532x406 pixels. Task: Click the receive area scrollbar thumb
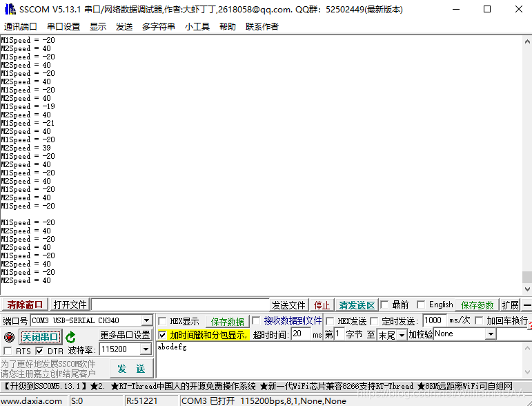(527, 277)
